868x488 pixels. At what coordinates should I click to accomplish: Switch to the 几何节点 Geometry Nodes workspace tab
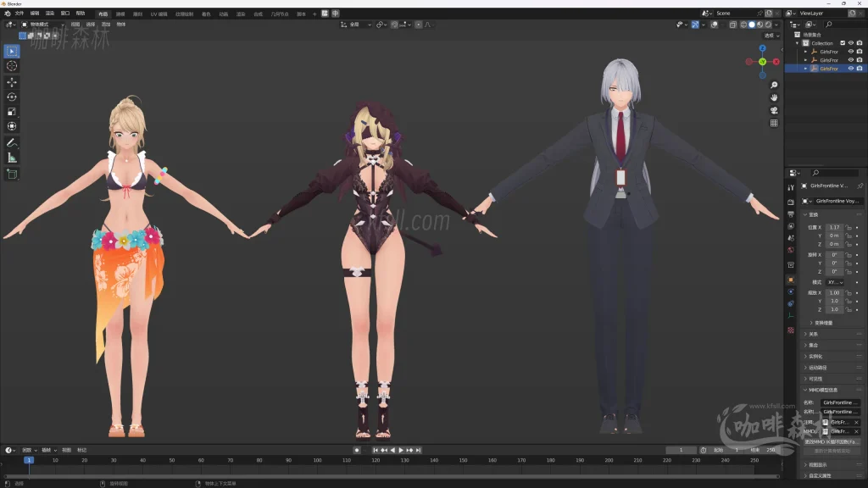pyautogui.click(x=280, y=14)
